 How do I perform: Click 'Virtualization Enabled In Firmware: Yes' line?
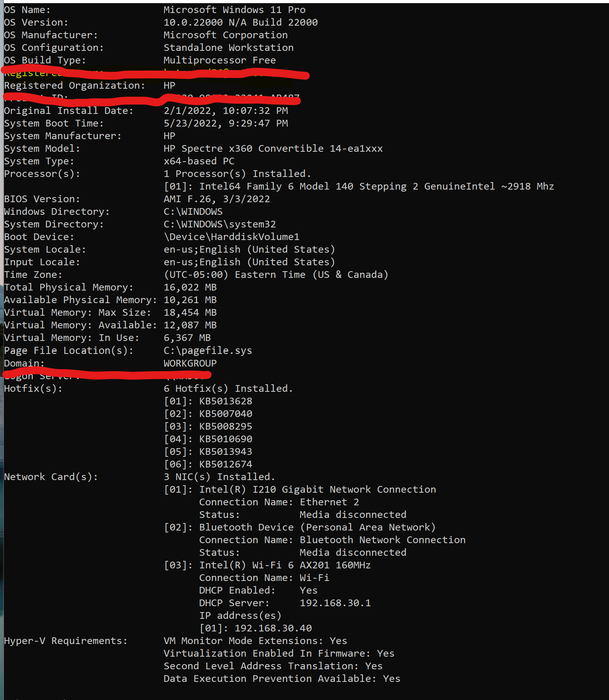tap(279, 653)
